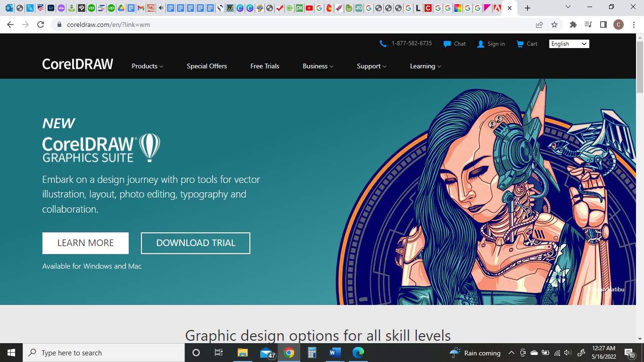Open the notification center icon
The image size is (644, 362).
pos(630,353)
